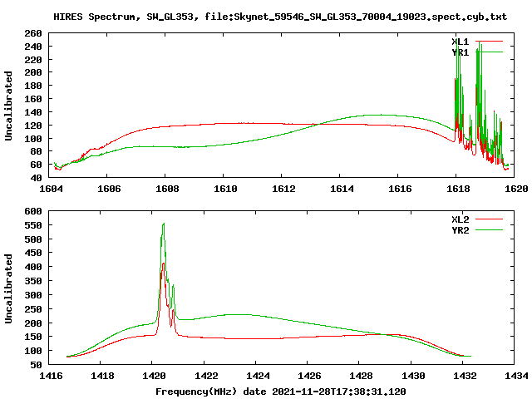The height and width of the screenshot is (399, 532).
Task: Click the 140 y-axis tick label
Action: pos(33,112)
